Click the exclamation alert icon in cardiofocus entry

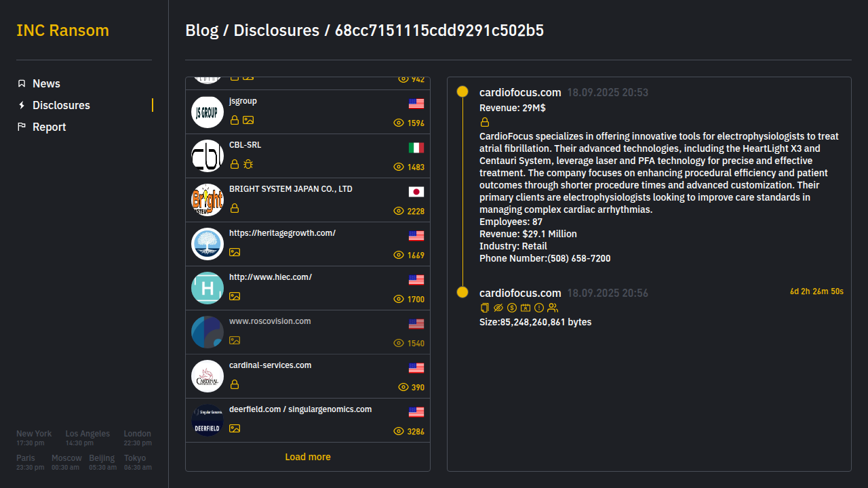(539, 308)
